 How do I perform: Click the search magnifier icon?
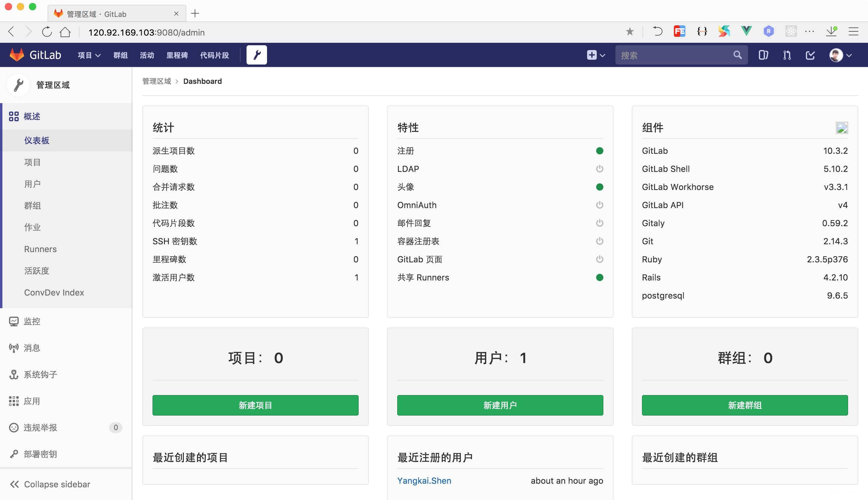click(x=737, y=55)
